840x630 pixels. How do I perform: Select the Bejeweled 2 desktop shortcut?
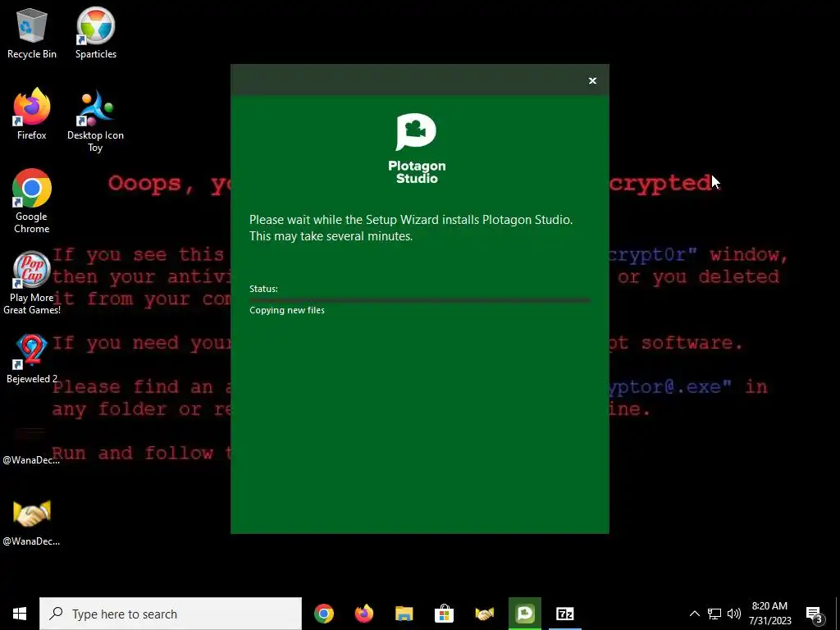click(x=32, y=359)
